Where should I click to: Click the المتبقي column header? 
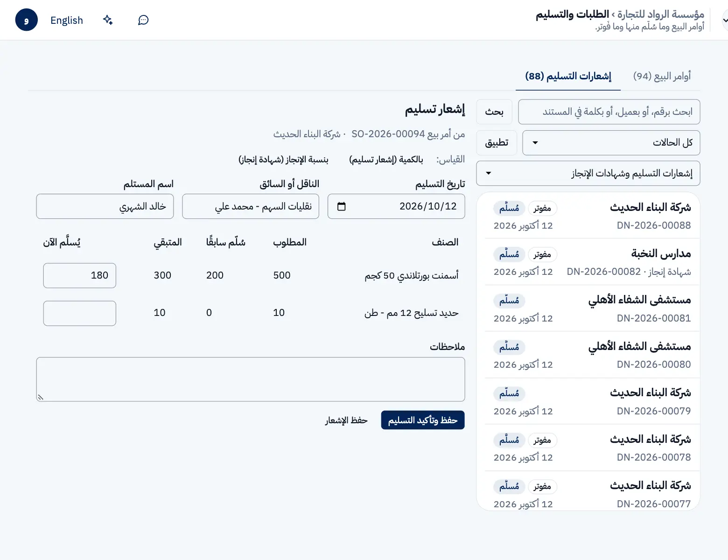pyautogui.click(x=168, y=242)
